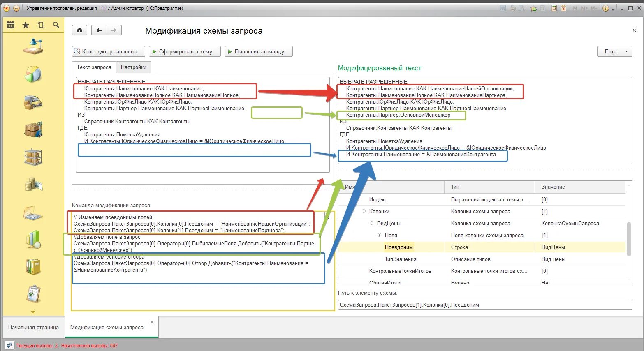Open the clipboard checklist section in sidebar
Image resolution: width=644 pixels, height=351 pixels.
pos(33,294)
